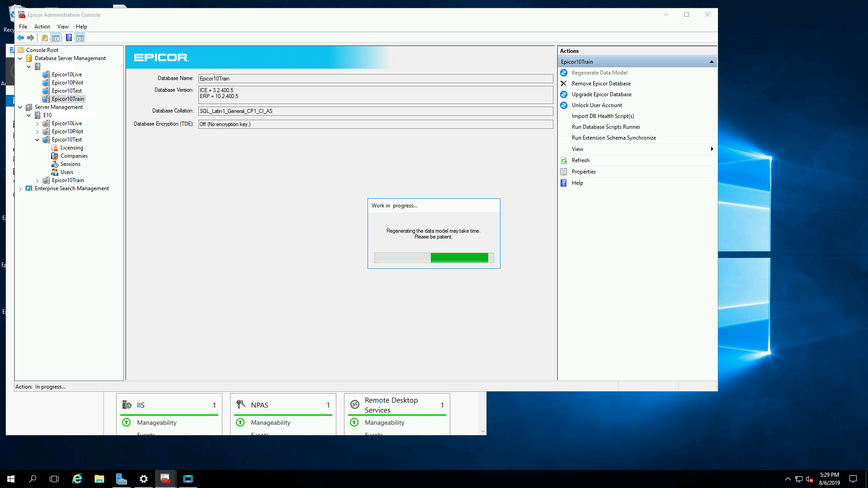Click the Regenerate Data Model icon
This screenshot has height=488, width=868.
tap(564, 73)
